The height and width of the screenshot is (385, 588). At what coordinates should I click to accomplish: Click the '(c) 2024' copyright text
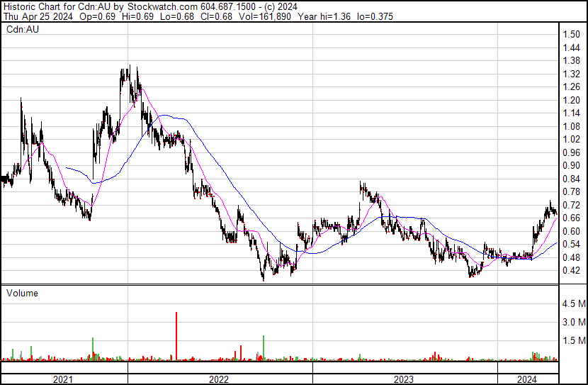coord(281,7)
